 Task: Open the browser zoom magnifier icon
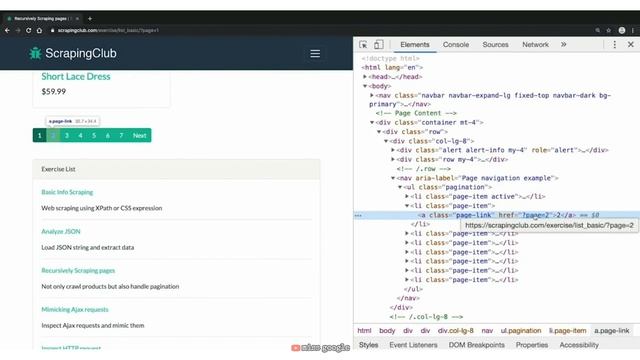598,30
